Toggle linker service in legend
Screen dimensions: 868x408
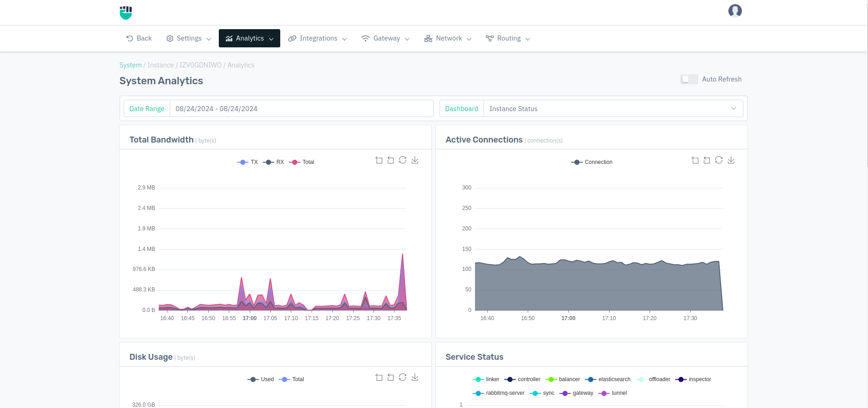tap(486, 379)
